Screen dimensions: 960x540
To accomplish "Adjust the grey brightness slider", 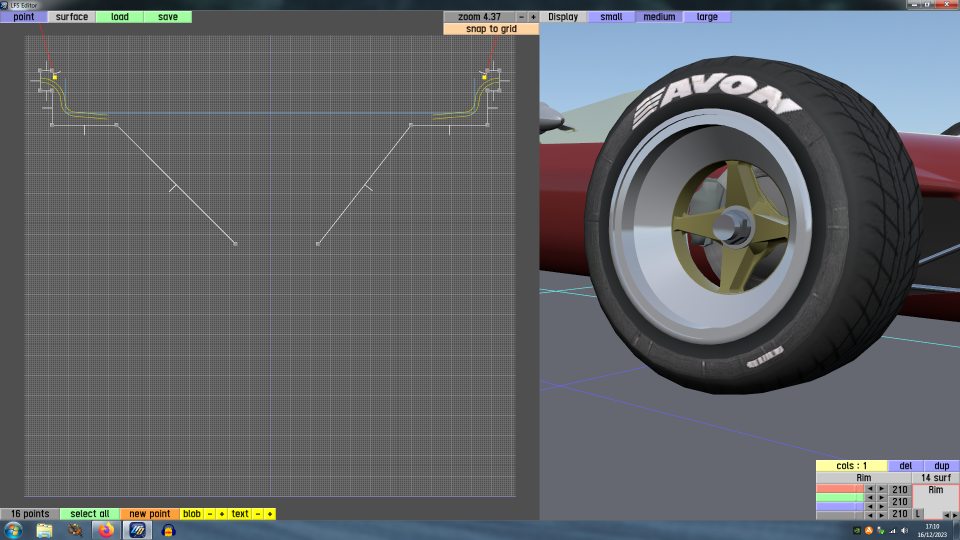I will coord(839,516).
